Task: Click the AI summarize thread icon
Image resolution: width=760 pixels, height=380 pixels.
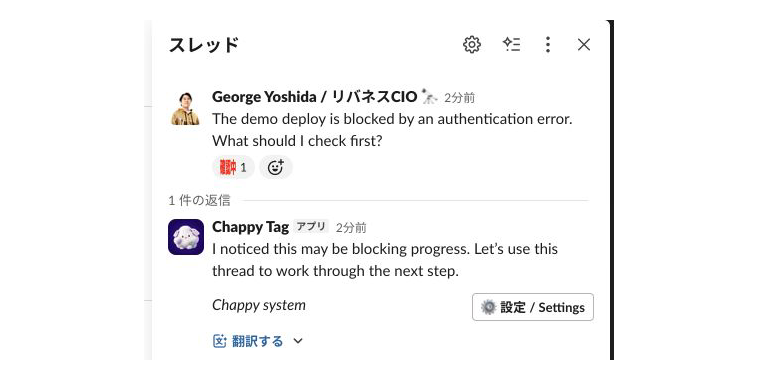Action: [511, 45]
